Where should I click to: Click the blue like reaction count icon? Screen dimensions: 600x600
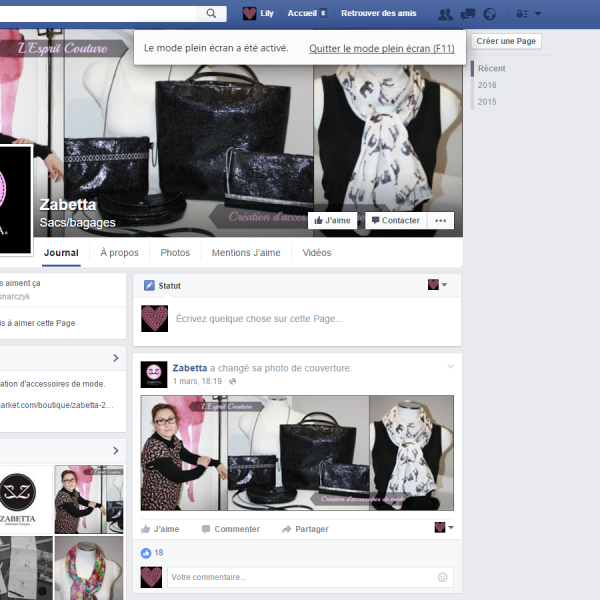tap(146, 552)
